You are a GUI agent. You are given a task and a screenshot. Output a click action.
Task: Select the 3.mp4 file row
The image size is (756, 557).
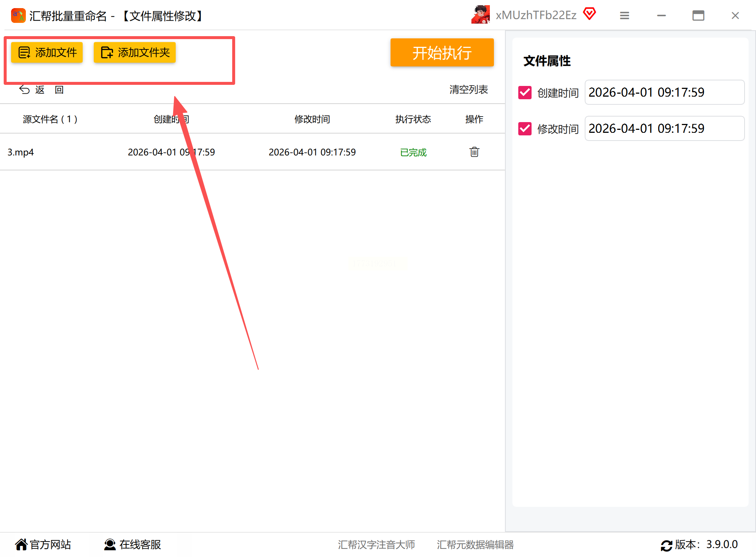(21, 152)
